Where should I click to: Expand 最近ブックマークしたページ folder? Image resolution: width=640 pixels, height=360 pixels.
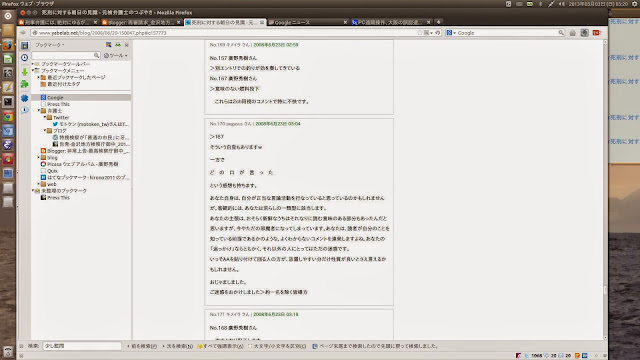point(39,77)
